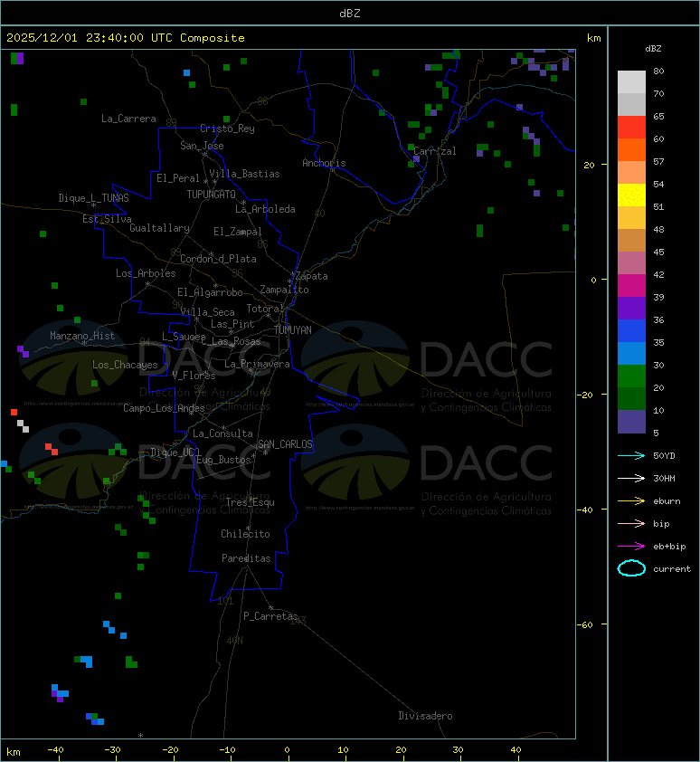The height and width of the screenshot is (762, 700).
Task: Click the Anchoris place label
Action: tap(324, 163)
